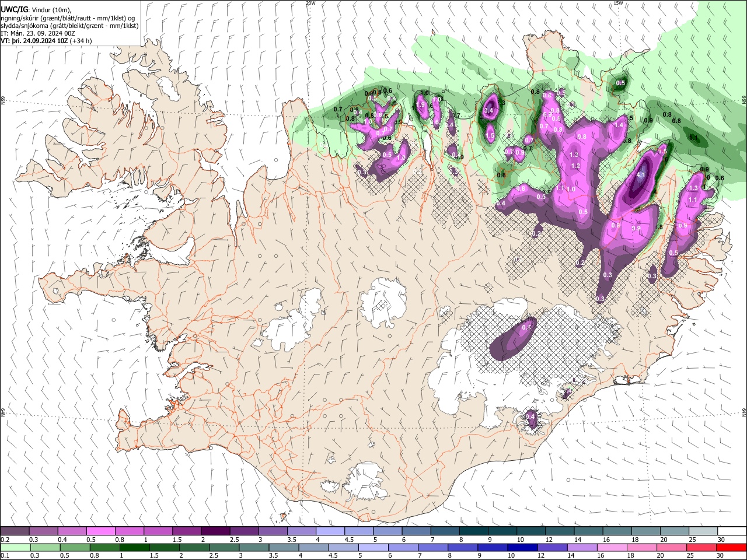Click the valid time 'VT: þri. 24.09.2024 10Z'
The width and height of the screenshot is (747, 560).
click(x=34, y=41)
